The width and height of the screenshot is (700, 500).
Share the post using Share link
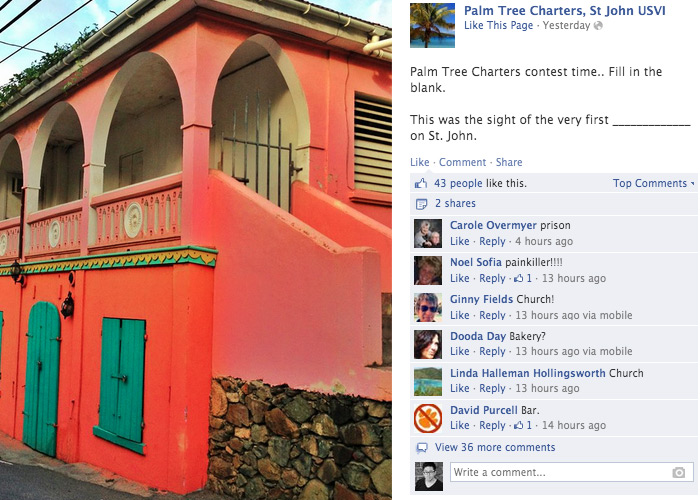pos(508,162)
